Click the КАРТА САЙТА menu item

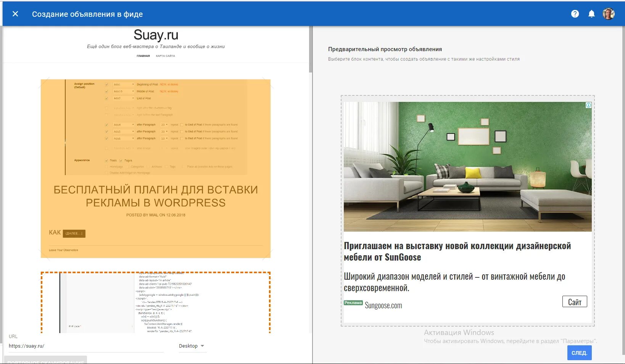pos(165,56)
